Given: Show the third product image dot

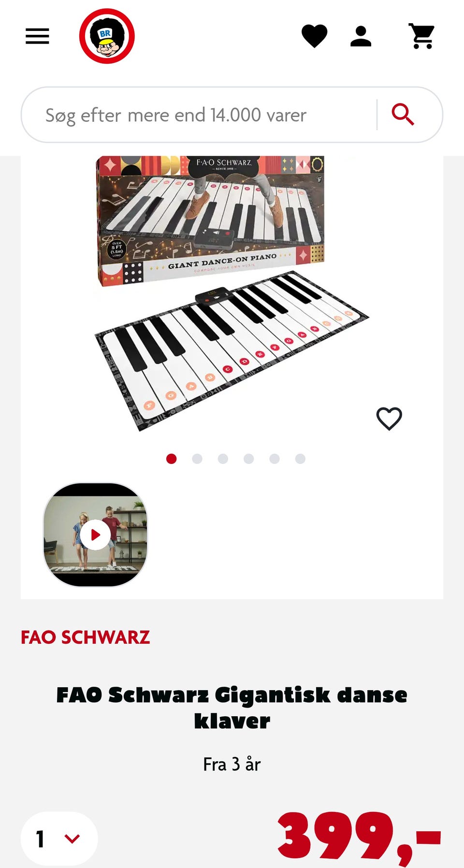Looking at the screenshot, I should 223,459.
